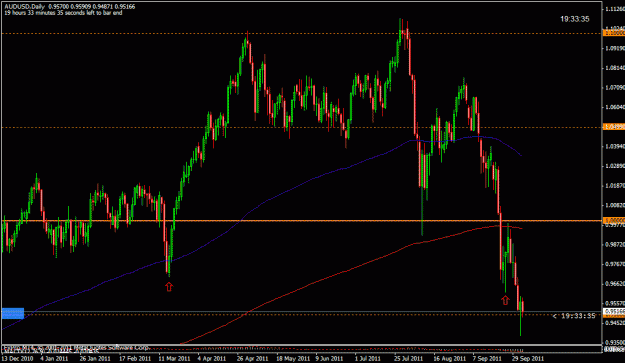
Task: Click the 4 Jan 2011 date label
Action: 54,359
